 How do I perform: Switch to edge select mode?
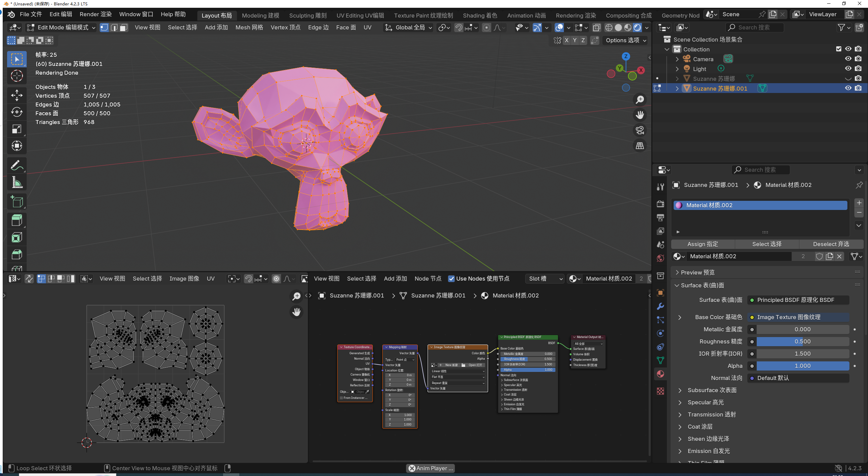[x=114, y=27]
